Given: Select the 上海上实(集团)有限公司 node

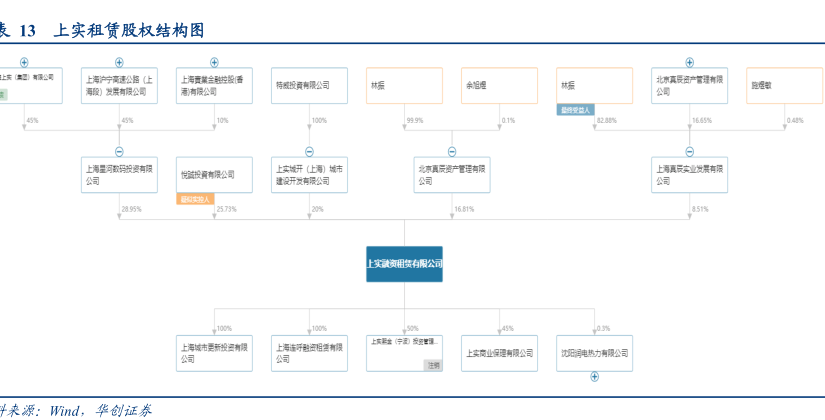Looking at the screenshot, I should coord(29,85).
